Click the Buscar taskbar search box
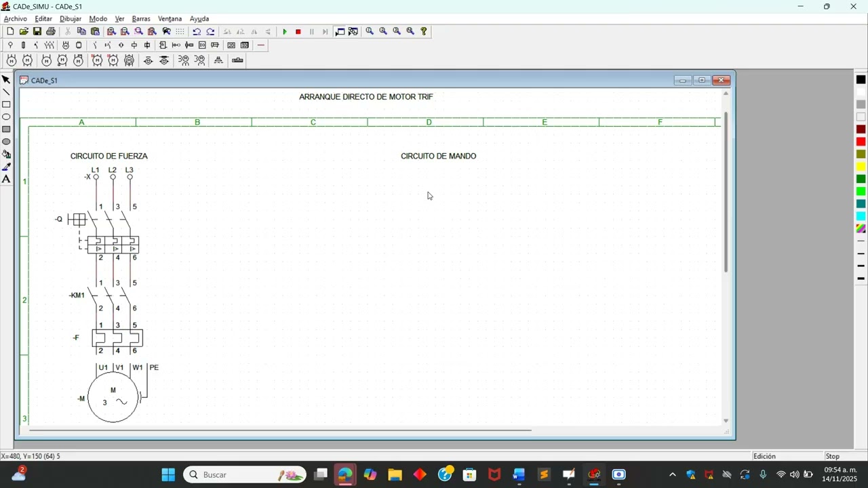The image size is (868, 488). click(x=245, y=474)
